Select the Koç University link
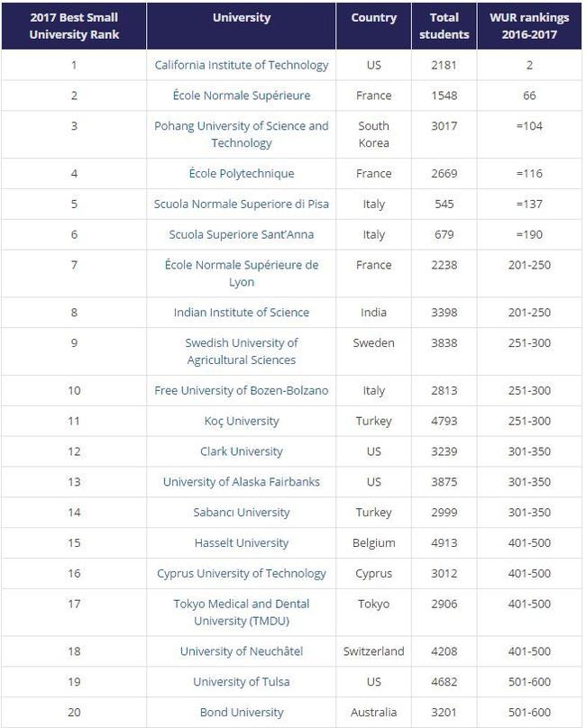 242,421
